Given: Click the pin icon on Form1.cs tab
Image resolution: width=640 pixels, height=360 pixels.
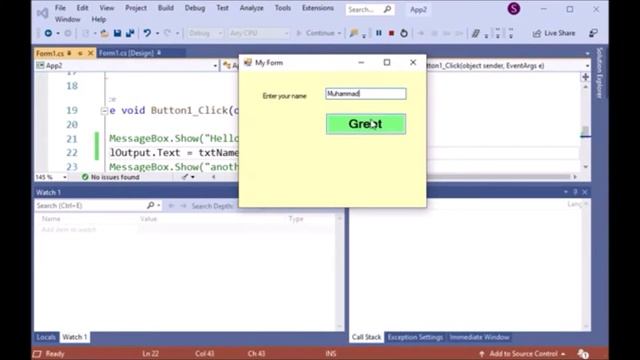Looking at the screenshot, I should pyautogui.click(x=70, y=53).
